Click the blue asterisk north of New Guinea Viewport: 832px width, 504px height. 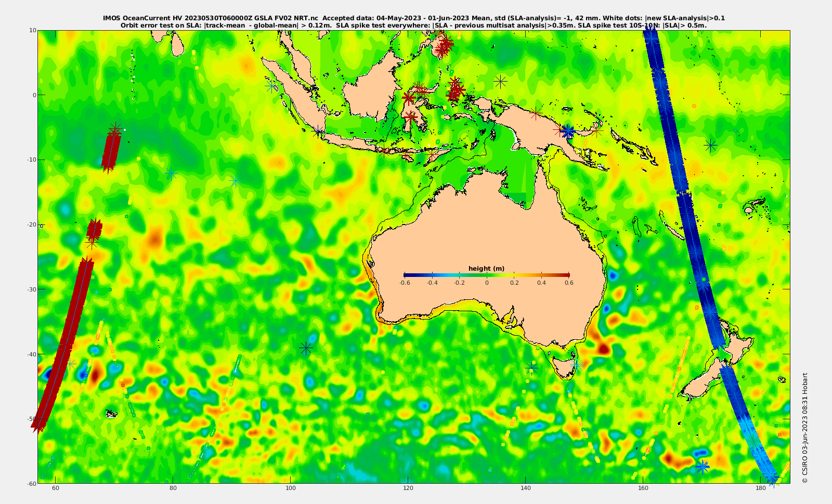(x=500, y=82)
